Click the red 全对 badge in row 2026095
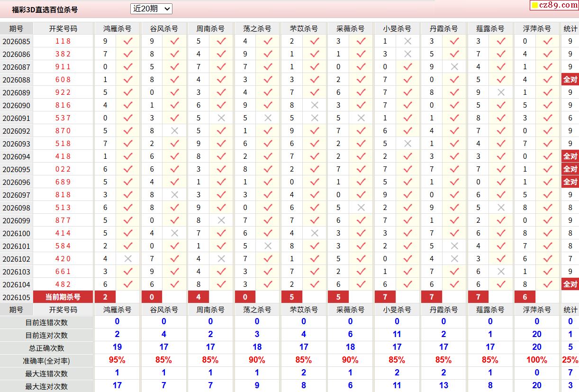The image size is (579, 392). 570,169
